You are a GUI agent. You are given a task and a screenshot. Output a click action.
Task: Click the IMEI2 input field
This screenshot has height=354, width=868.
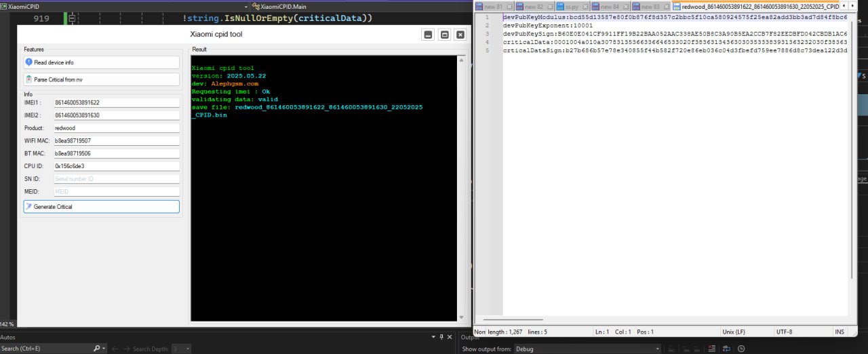(116, 115)
